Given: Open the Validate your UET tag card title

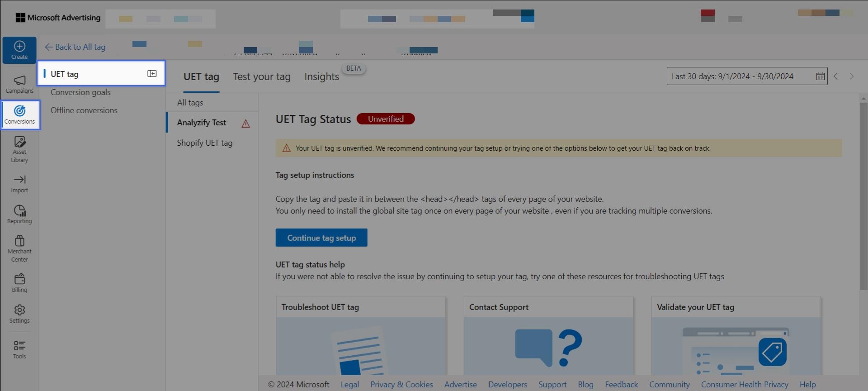Looking at the screenshot, I should point(695,307).
